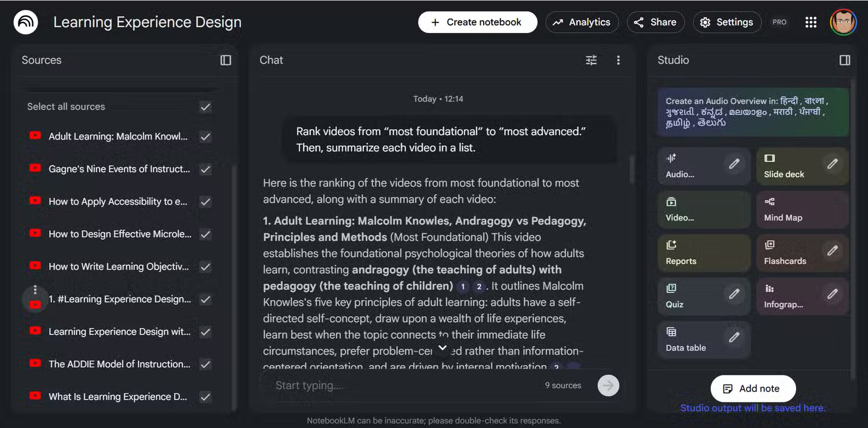This screenshot has width=868, height=428.
Task: Open chat more options menu
Action: pos(618,60)
